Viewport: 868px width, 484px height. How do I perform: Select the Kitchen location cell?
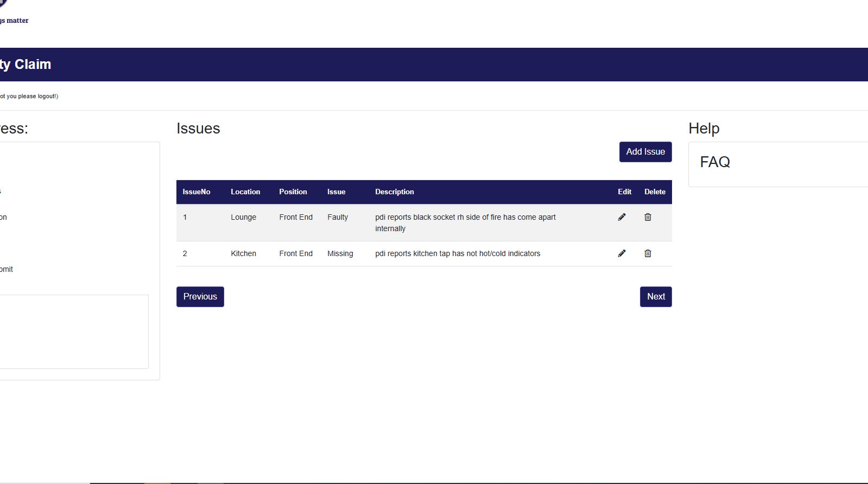click(x=243, y=254)
